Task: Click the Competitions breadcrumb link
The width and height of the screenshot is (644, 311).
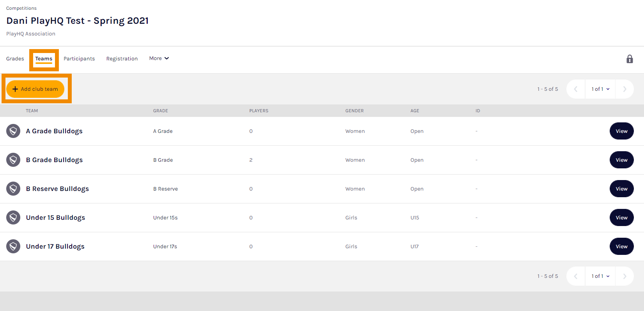Action: tap(21, 8)
